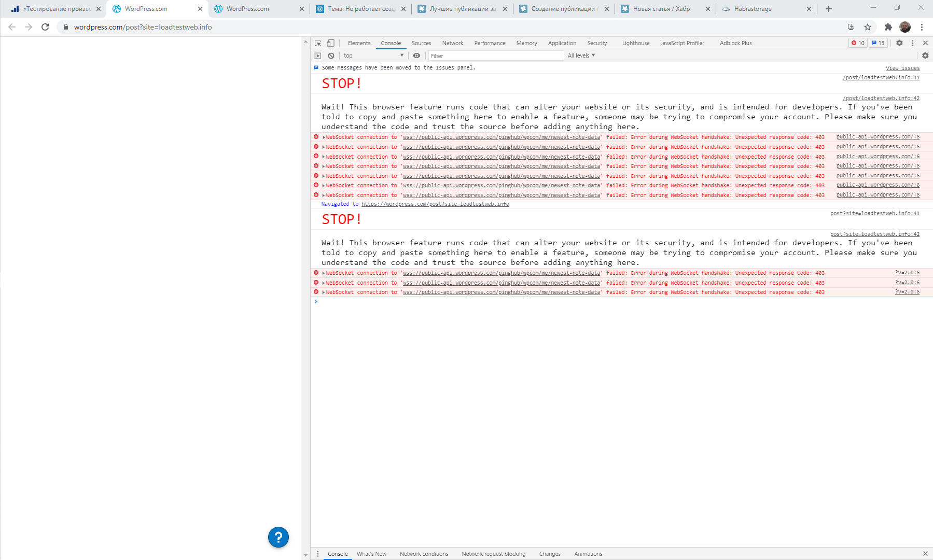Show the console sidebar panel
933x560 pixels.
(318, 55)
